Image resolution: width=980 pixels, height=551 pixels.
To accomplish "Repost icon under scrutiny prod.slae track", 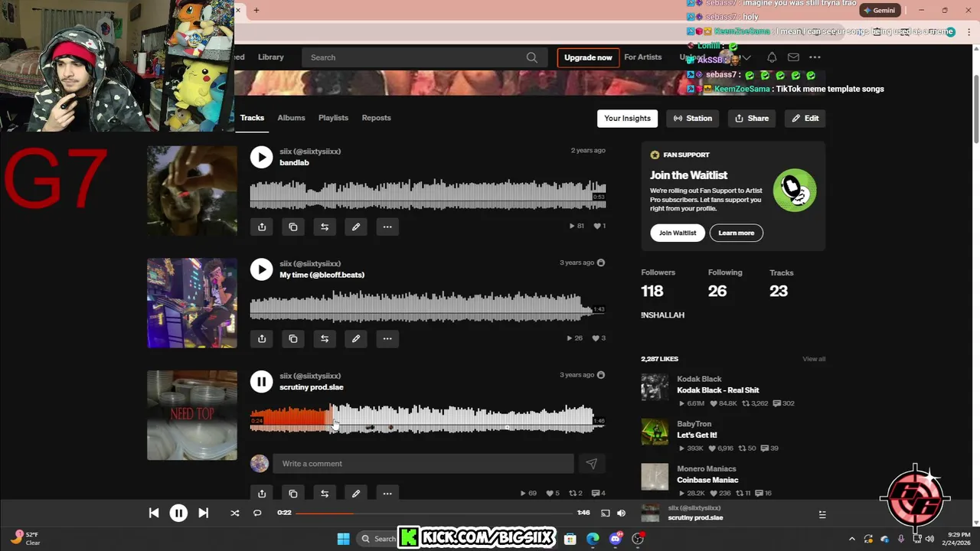I will 325,494.
